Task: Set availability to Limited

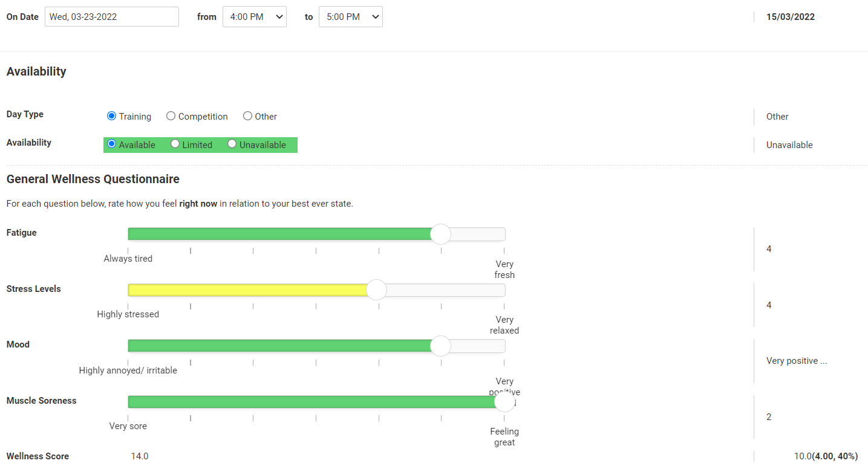Action: coord(175,144)
